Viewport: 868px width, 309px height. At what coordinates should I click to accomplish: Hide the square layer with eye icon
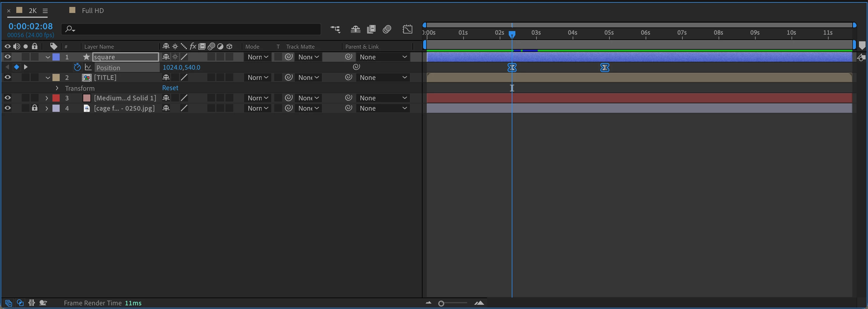point(8,57)
